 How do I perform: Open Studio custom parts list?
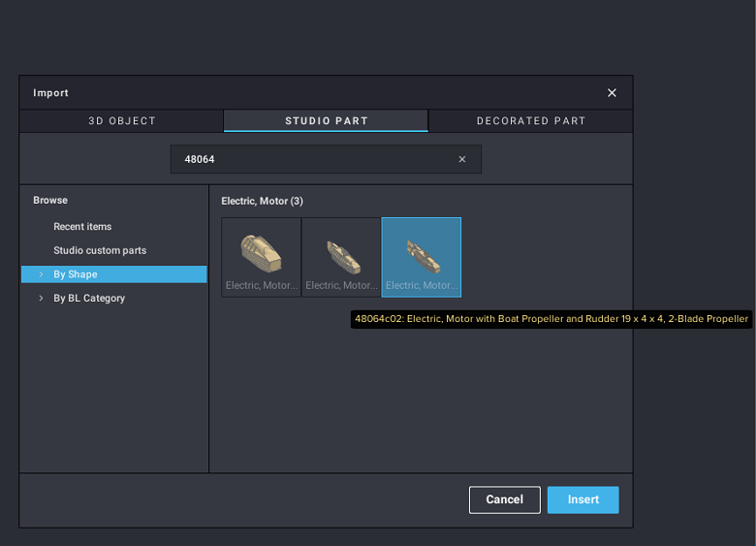[100, 250]
